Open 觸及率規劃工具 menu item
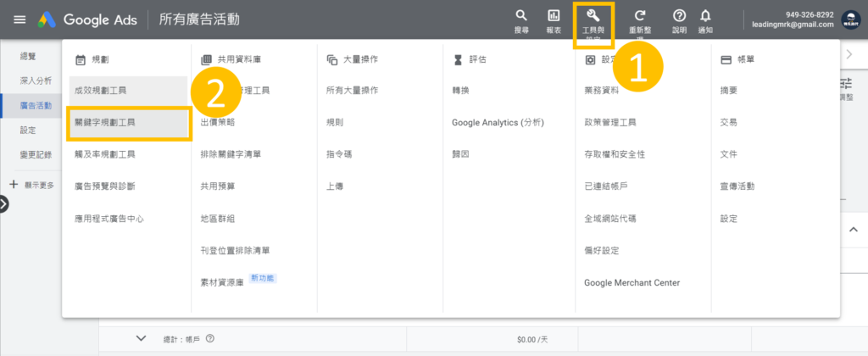The image size is (868, 356). coord(105,154)
